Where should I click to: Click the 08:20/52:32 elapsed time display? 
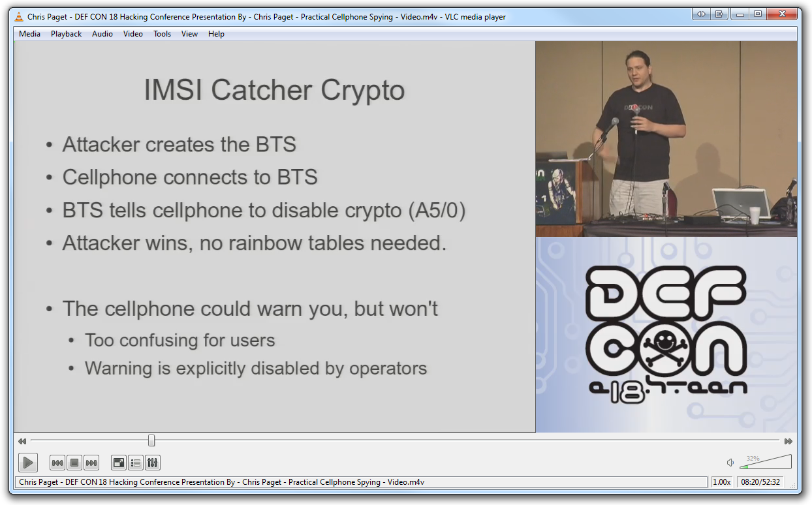coord(760,482)
